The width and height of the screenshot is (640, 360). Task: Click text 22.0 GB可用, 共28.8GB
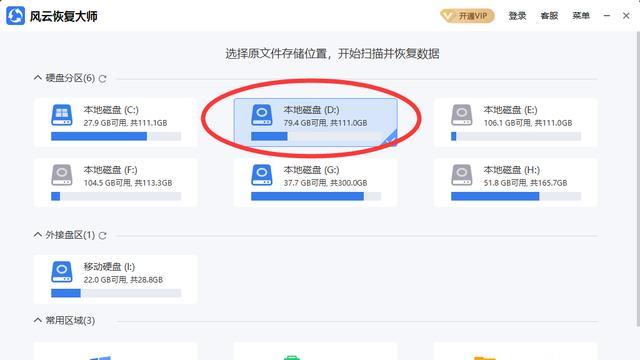coord(123,280)
